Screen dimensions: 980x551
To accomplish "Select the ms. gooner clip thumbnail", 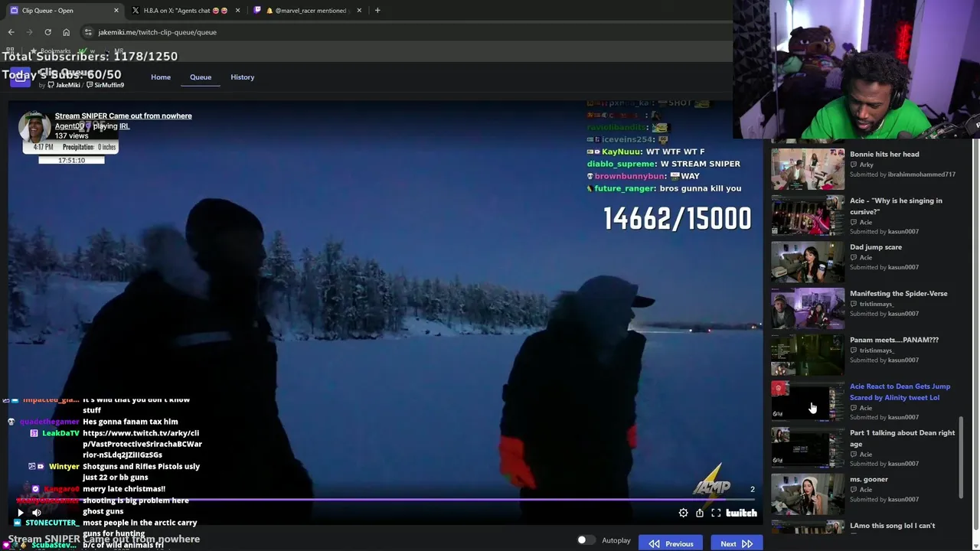I will pyautogui.click(x=808, y=494).
